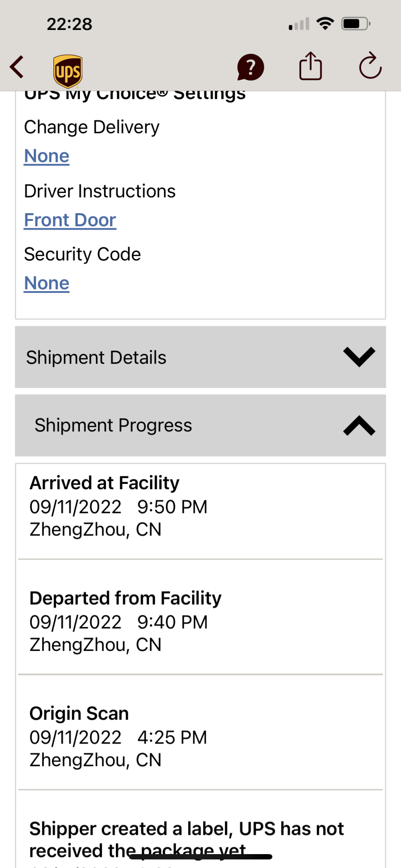Tap the battery status icon
Image resolution: width=401 pixels, height=868 pixels.
pyautogui.click(x=356, y=23)
